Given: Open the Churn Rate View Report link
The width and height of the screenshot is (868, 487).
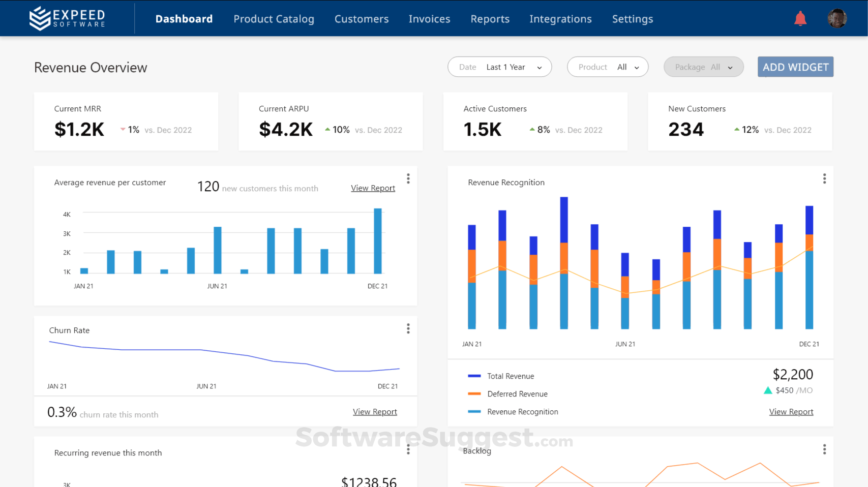Looking at the screenshot, I should (375, 411).
